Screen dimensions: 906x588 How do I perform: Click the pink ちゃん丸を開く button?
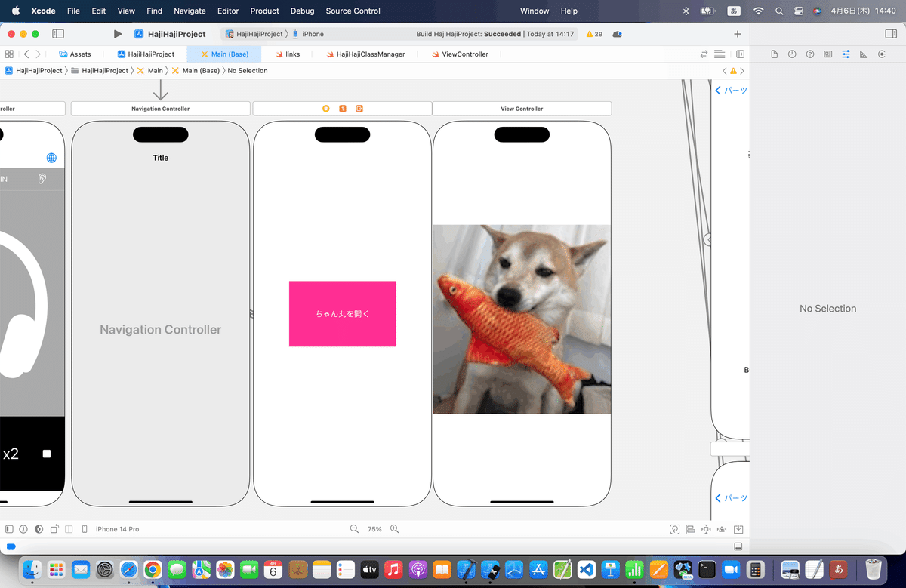342,314
